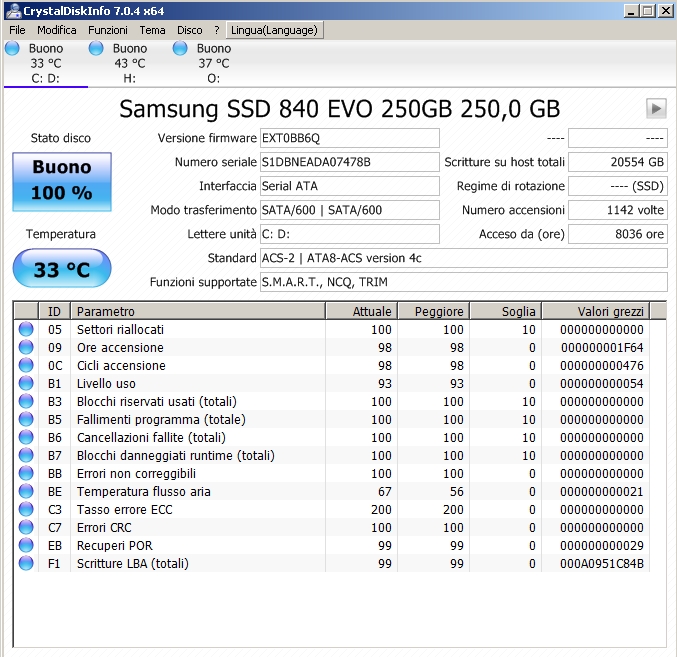Viewport: 677px width, 657px height.
Task: Click the Valori grezzi column header
Action: (x=596, y=311)
